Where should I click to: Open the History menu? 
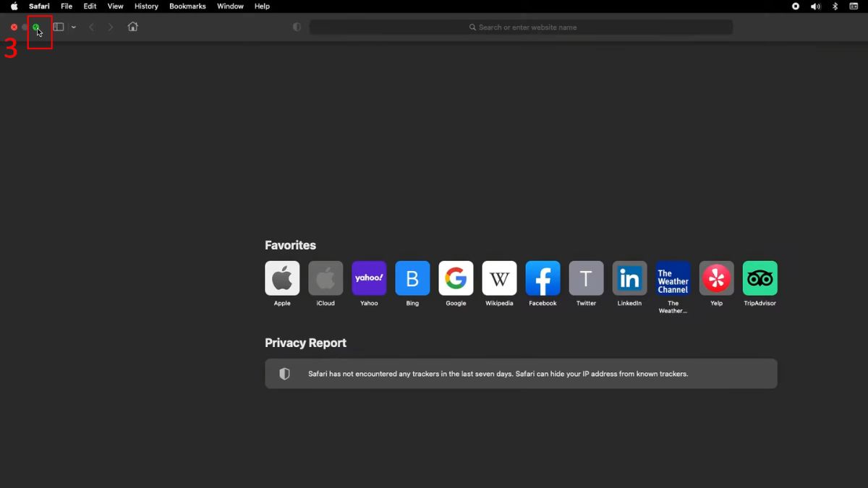click(x=146, y=7)
